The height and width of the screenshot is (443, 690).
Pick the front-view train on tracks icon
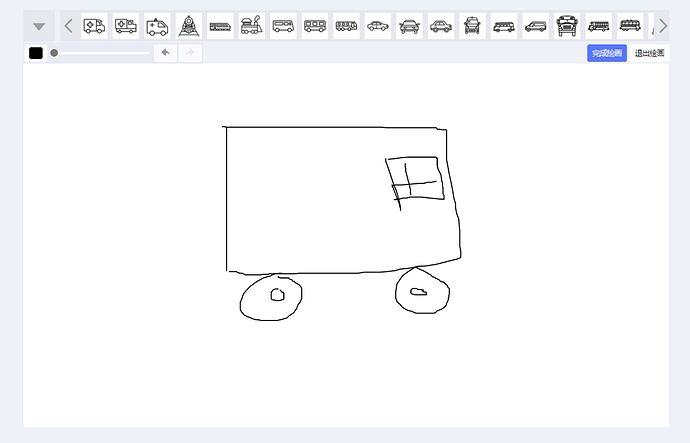pos(190,26)
